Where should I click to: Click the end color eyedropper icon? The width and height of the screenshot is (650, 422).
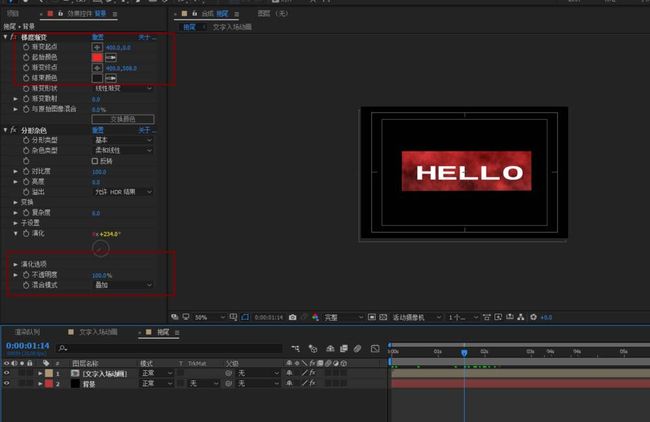click(111, 78)
